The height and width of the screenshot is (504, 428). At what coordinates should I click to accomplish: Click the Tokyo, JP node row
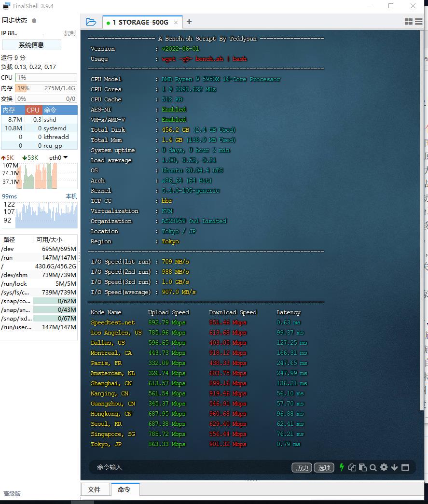[196, 444]
